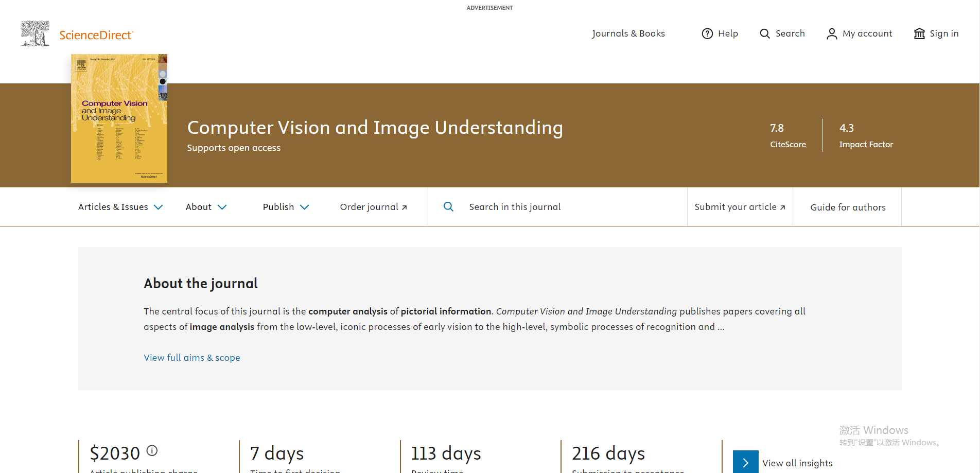The height and width of the screenshot is (473, 980).
Task: Click the Sign in institution icon
Action: click(x=919, y=33)
